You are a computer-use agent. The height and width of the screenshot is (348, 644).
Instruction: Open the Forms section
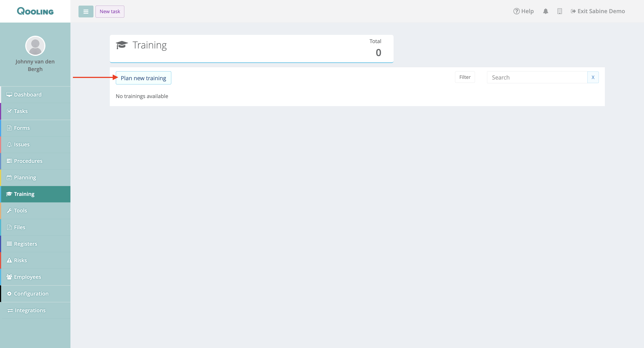click(x=22, y=128)
